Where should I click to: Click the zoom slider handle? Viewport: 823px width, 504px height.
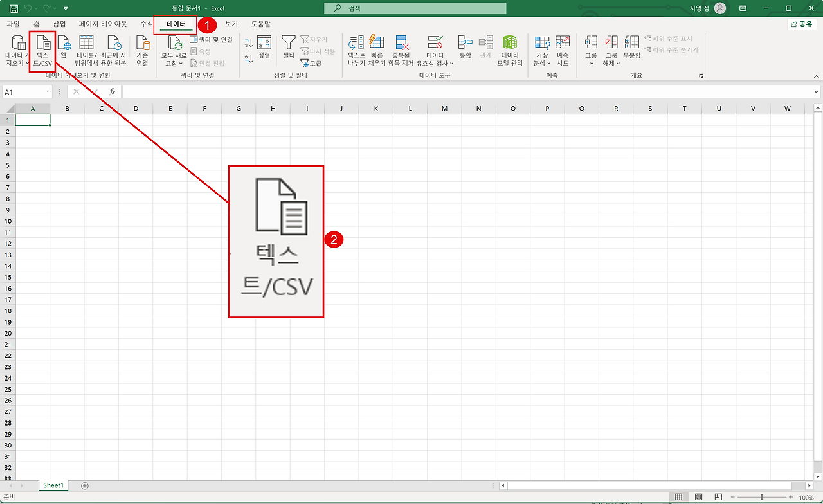coord(762,497)
